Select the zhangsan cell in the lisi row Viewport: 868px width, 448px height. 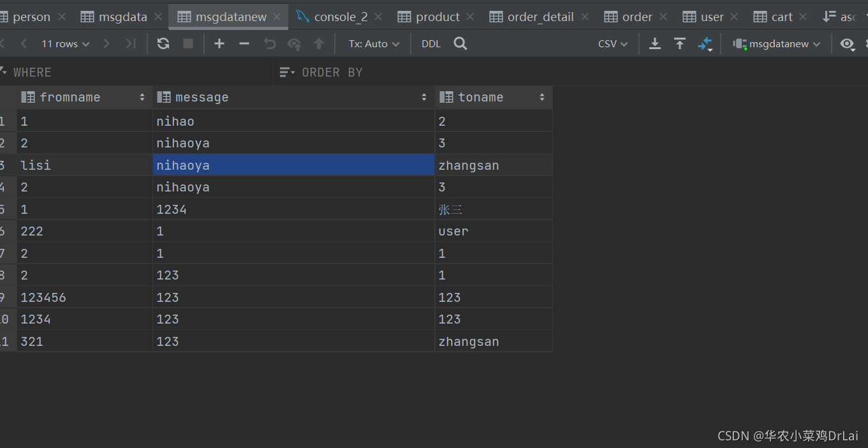click(x=494, y=165)
